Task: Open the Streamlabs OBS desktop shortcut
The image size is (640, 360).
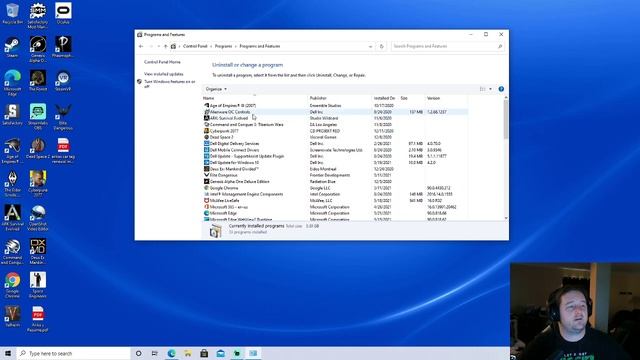Action: tap(38, 117)
